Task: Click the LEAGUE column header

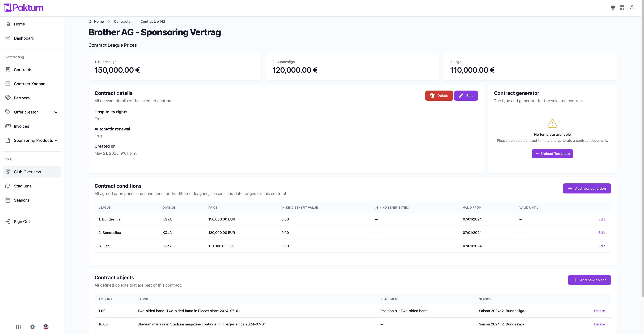Action: coord(104,208)
